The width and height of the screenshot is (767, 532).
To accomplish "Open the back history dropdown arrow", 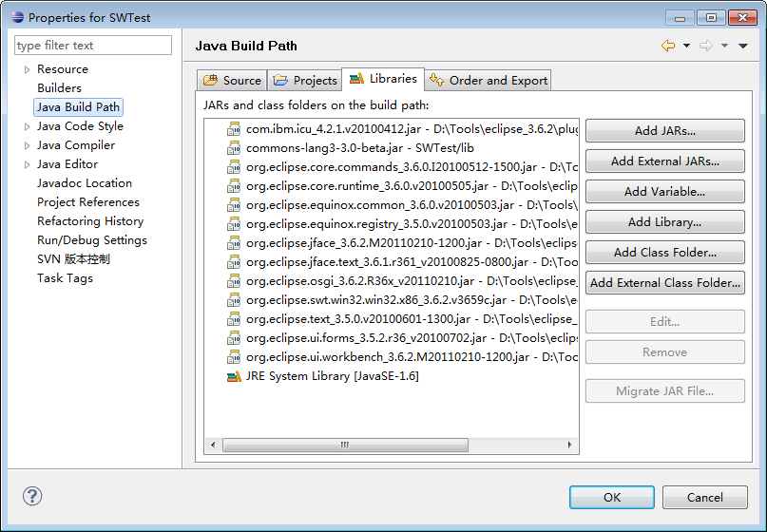I will click(x=686, y=46).
